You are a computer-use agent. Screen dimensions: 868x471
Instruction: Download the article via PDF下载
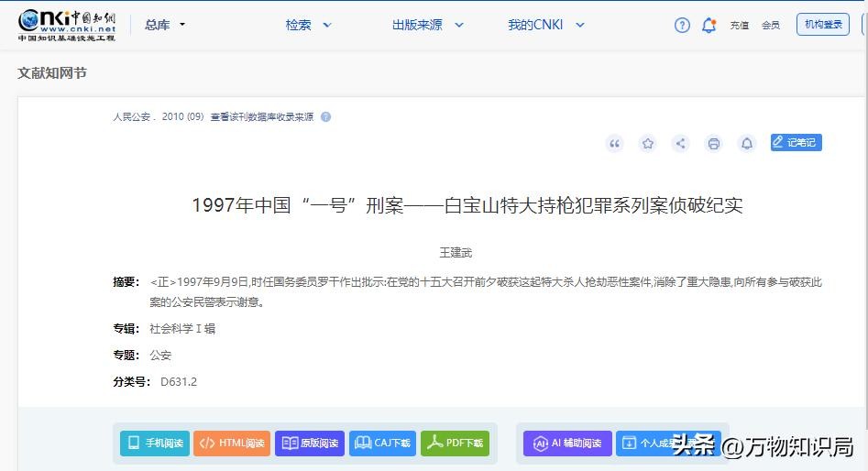point(455,444)
